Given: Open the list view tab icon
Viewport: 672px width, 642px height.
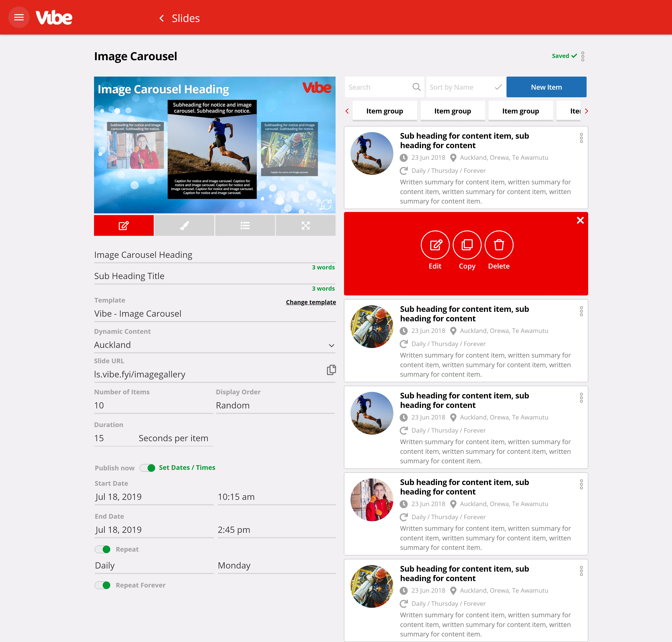Looking at the screenshot, I should coord(245,225).
